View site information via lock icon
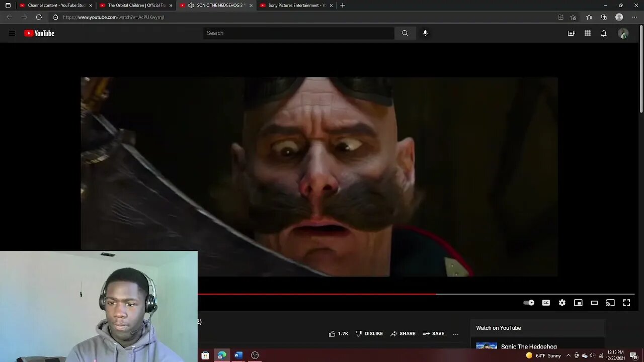Image resolution: width=644 pixels, height=362 pixels. 55,17
